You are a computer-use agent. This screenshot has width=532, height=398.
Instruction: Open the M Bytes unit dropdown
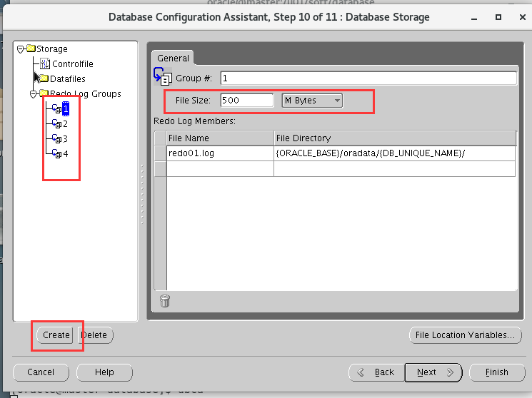pos(312,101)
